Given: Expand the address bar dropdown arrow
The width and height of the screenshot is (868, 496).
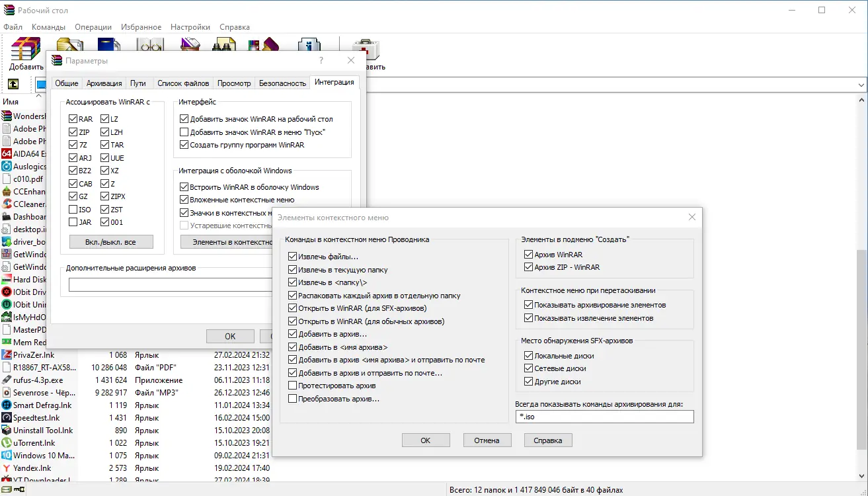Looking at the screenshot, I should click(861, 85).
